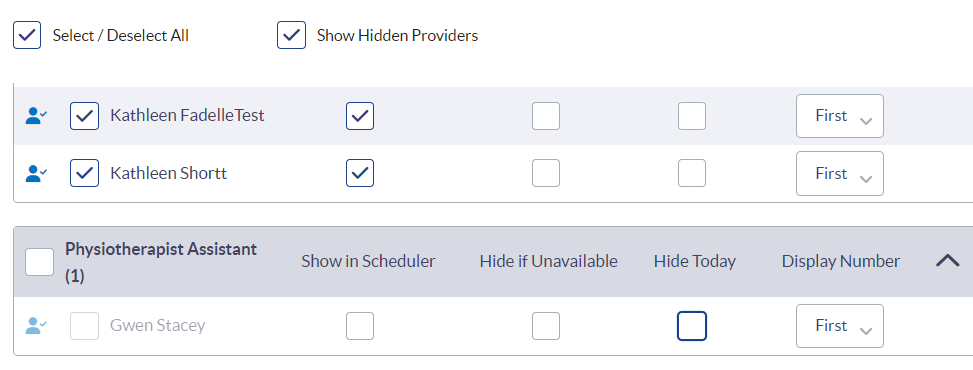Click provider icon beside Kathleen Shortt
The width and height of the screenshot is (973, 370).
point(36,173)
